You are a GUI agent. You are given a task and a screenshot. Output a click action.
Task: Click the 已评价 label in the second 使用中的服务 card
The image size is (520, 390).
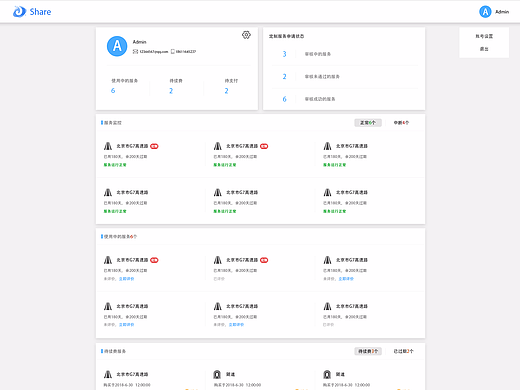coord(219,279)
